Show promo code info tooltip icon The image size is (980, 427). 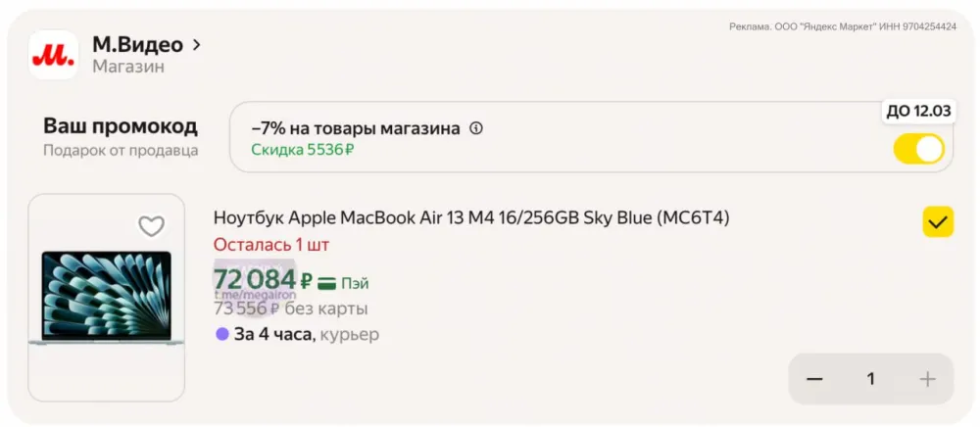476,128
